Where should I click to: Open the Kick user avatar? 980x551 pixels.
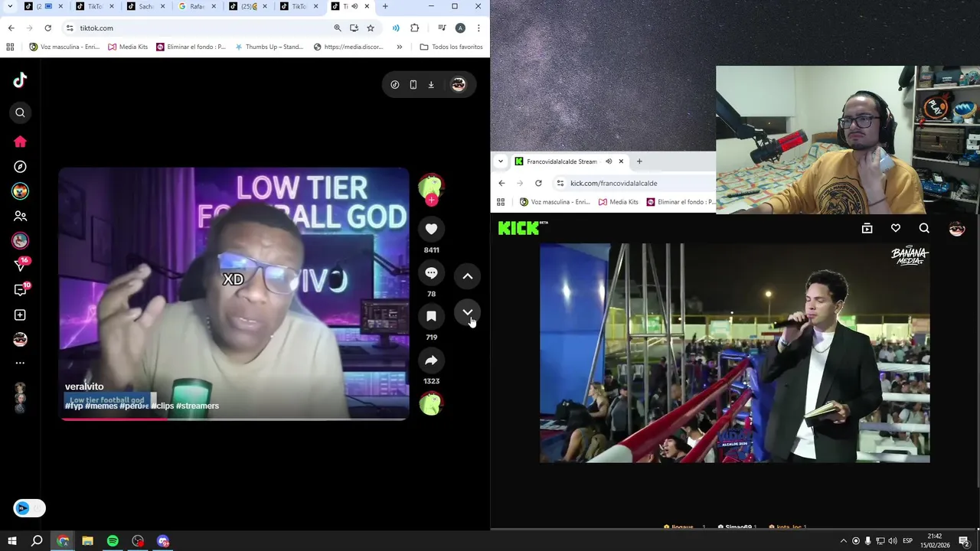[956, 228]
